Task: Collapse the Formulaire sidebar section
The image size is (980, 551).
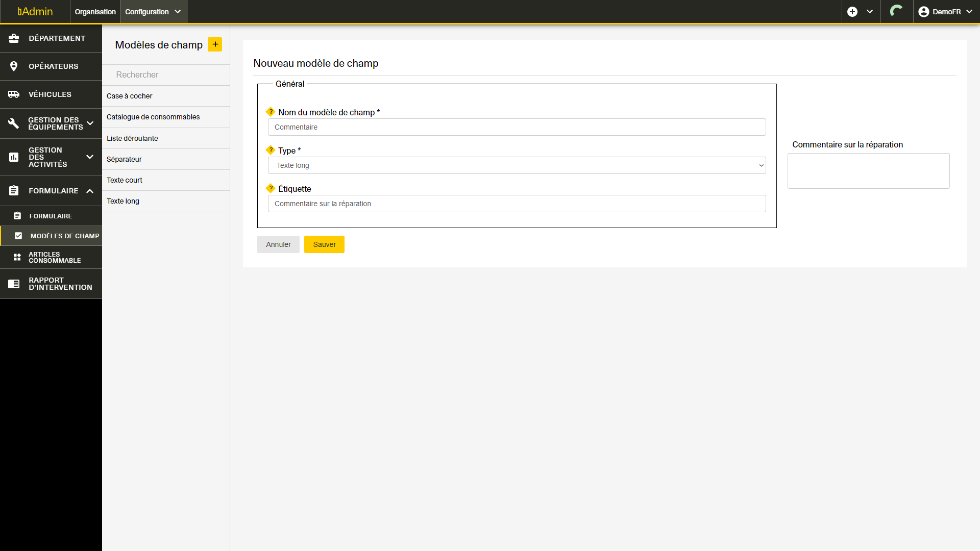Action: [x=90, y=191]
